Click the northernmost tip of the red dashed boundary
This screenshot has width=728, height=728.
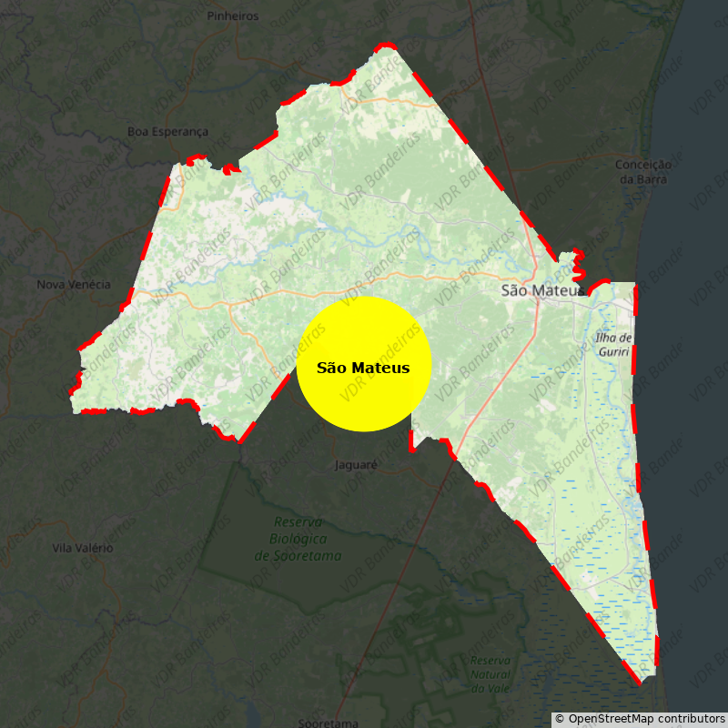[388, 45]
